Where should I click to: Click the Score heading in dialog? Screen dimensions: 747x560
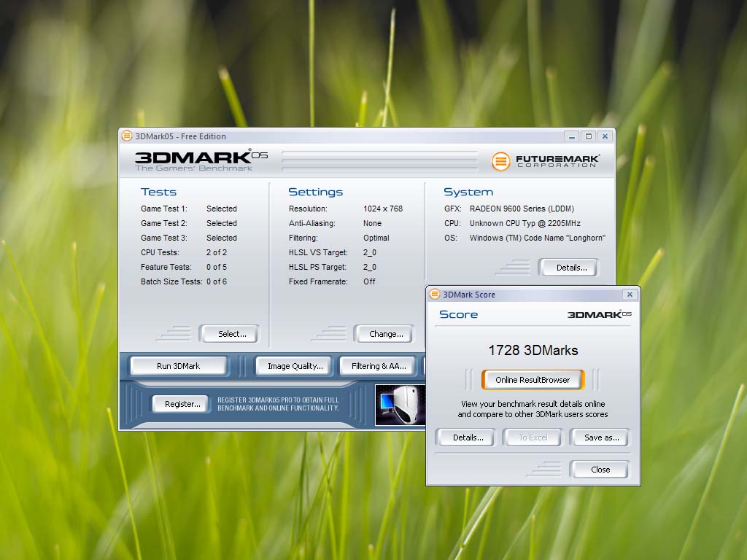tap(458, 314)
